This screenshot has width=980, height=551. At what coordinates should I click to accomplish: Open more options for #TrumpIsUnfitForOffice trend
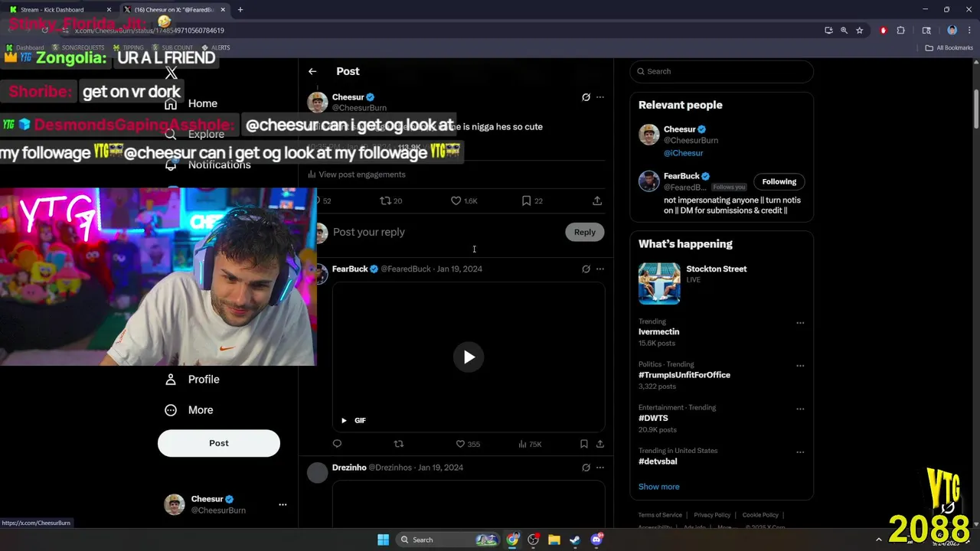coord(800,366)
